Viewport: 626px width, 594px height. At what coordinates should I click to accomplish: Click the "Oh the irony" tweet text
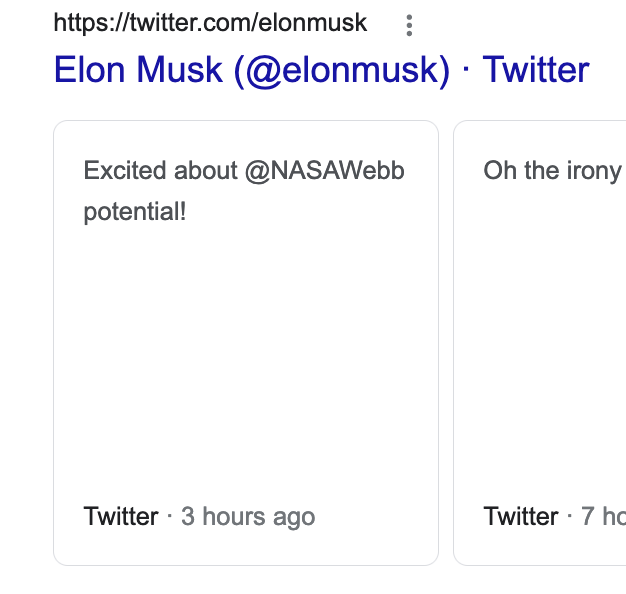(x=553, y=171)
